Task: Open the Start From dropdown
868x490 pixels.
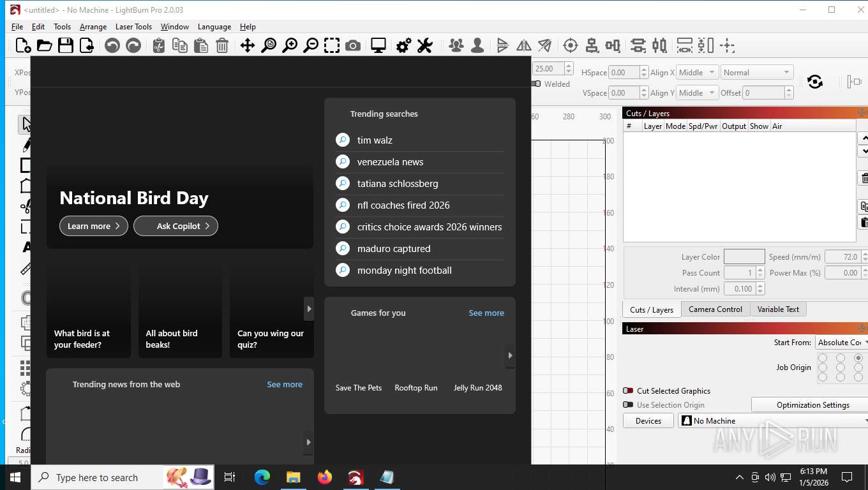Action: point(842,342)
